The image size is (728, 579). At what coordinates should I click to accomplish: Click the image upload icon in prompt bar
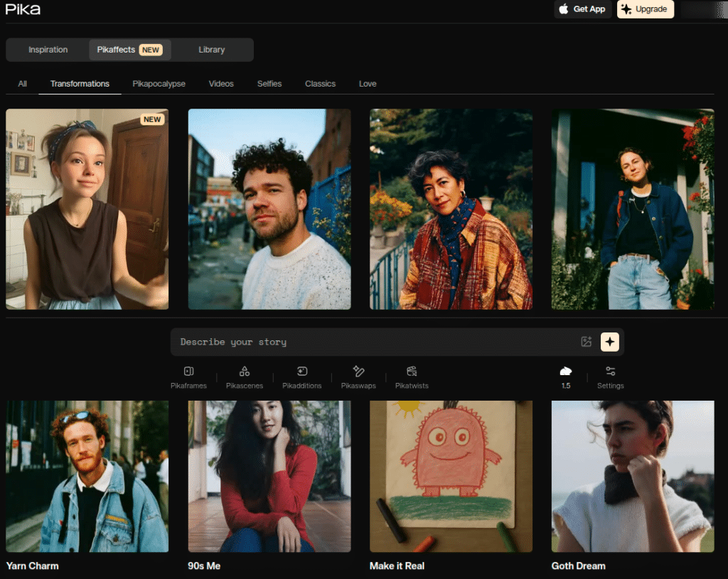coord(586,342)
